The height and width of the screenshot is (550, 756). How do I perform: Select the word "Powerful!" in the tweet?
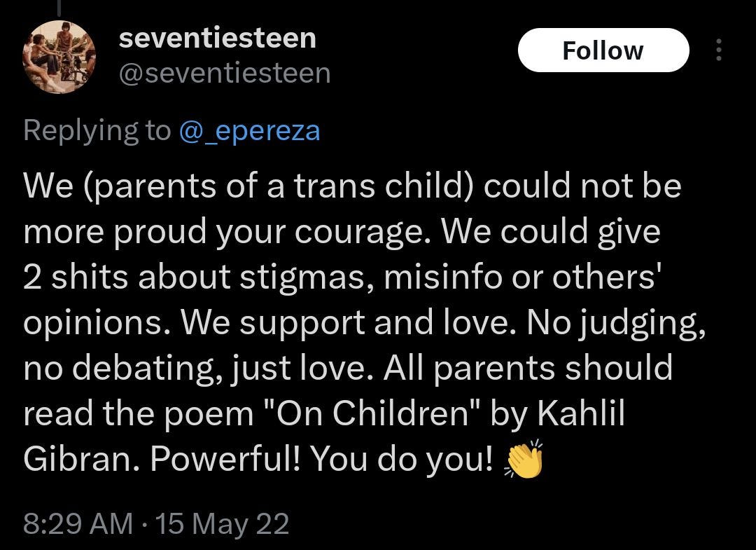[x=225, y=458]
